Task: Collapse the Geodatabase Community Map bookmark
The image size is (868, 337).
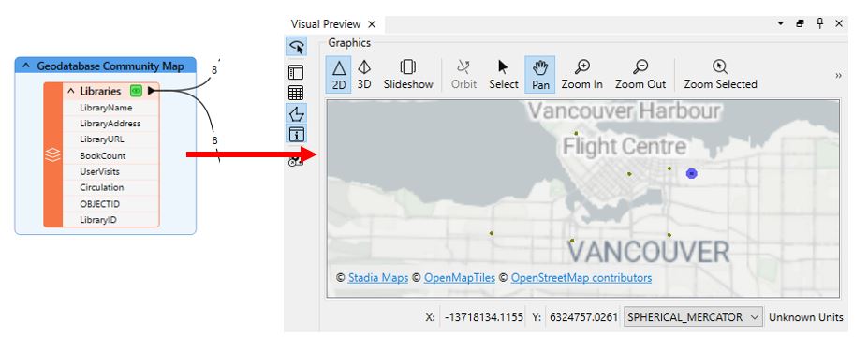Action: 25,66
